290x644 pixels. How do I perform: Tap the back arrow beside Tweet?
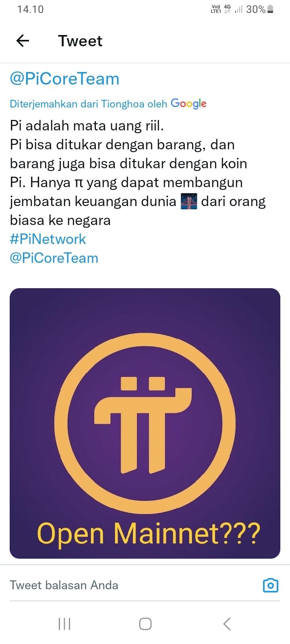(x=23, y=41)
